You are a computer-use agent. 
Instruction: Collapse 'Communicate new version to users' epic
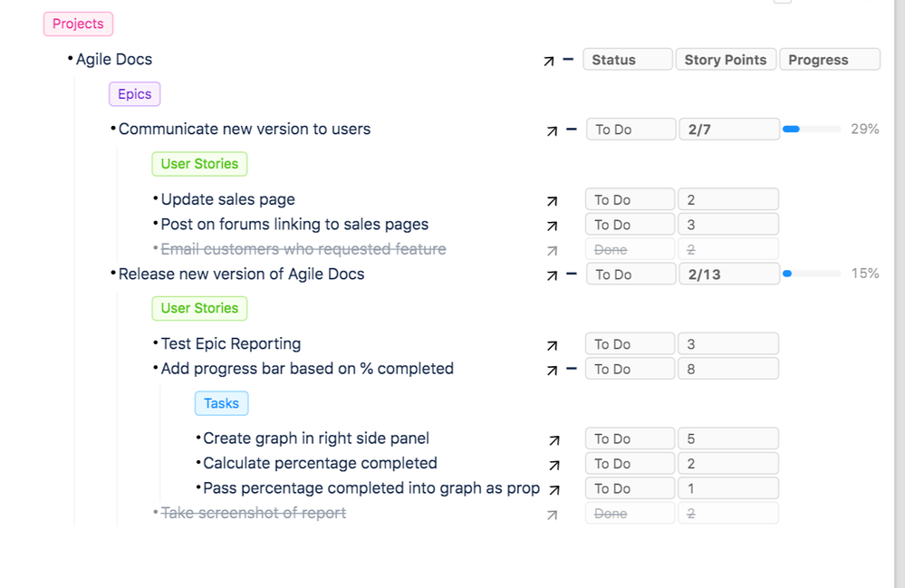point(572,130)
